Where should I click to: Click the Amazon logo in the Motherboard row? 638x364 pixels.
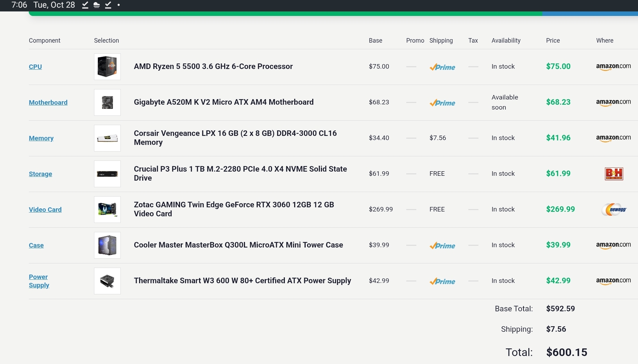point(613,102)
